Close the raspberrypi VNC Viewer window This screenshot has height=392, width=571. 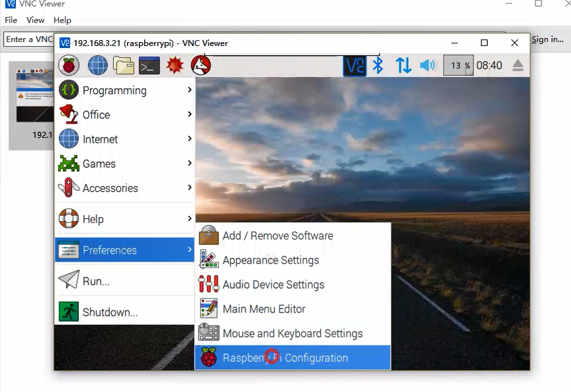coord(514,43)
